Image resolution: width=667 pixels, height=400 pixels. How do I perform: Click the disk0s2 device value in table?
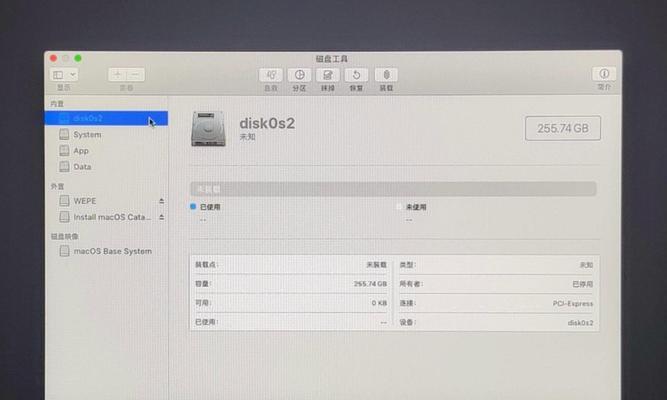580,323
